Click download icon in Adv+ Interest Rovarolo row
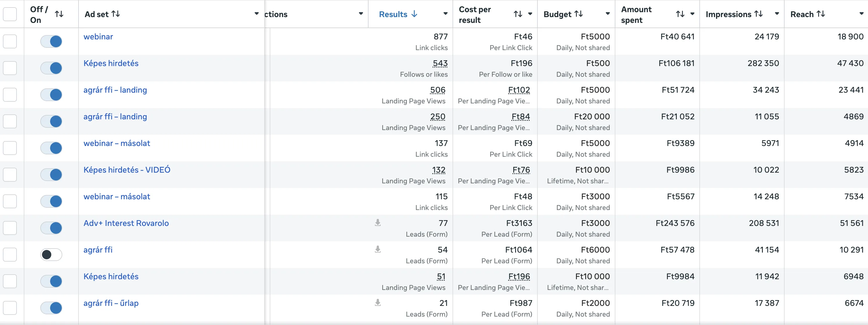 tap(378, 223)
